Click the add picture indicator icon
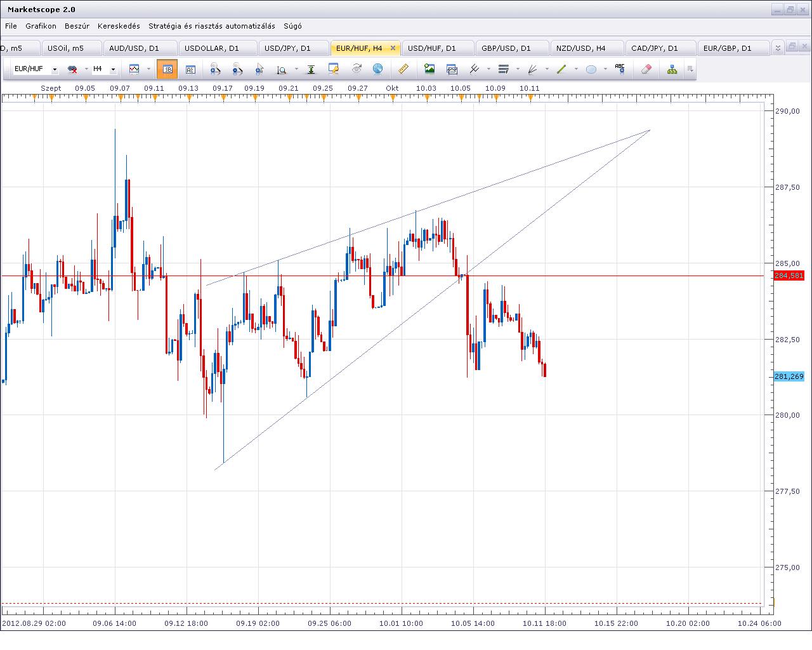The height and width of the screenshot is (650, 812). pyautogui.click(x=429, y=69)
